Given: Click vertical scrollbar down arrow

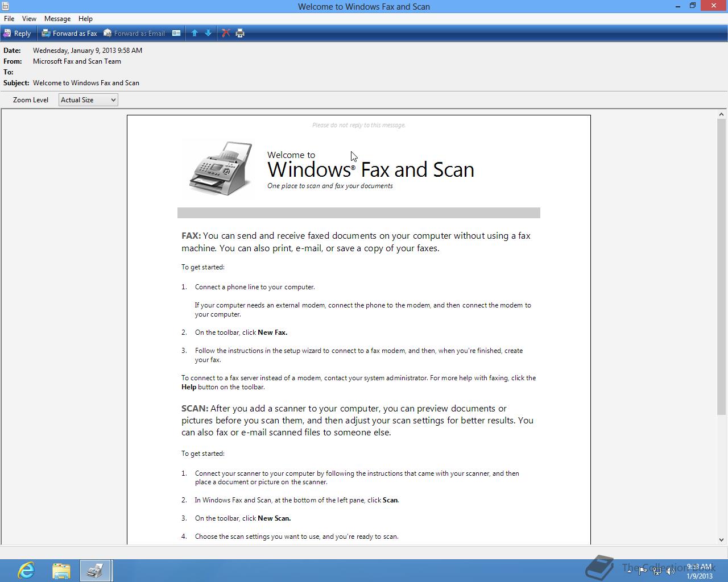Looking at the screenshot, I should pyautogui.click(x=722, y=540).
